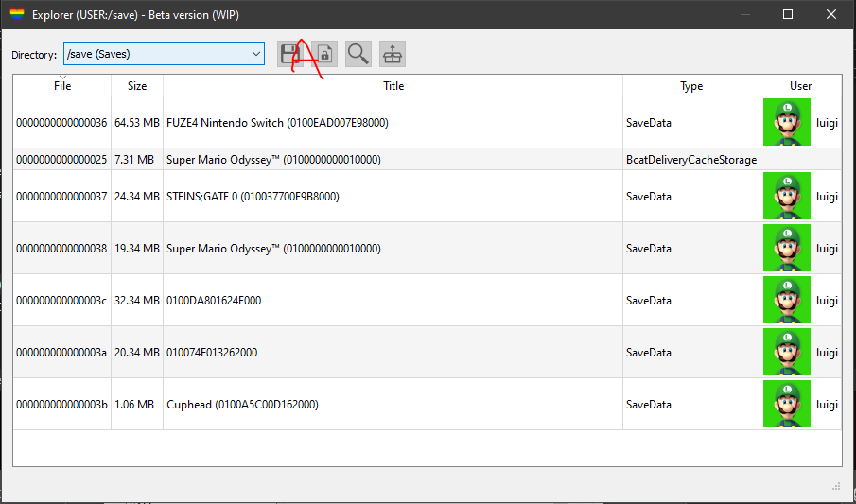Click the 64.53 MB size cell

pos(137,123)
